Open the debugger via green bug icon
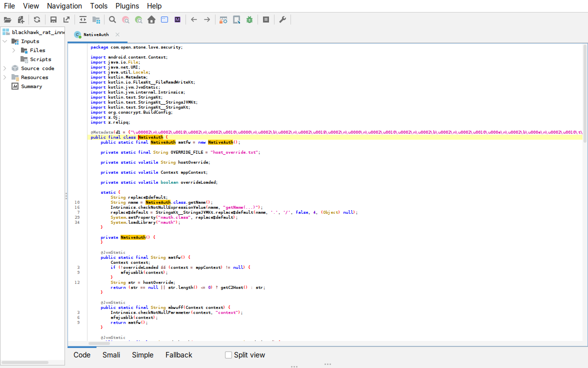588x368 pixels. [x=249, y=20]
